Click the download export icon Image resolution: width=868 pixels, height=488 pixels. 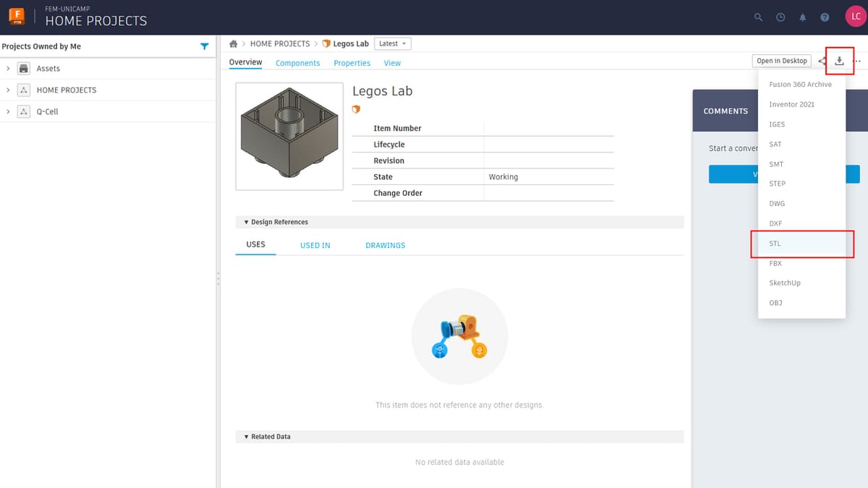click(840, 61)
